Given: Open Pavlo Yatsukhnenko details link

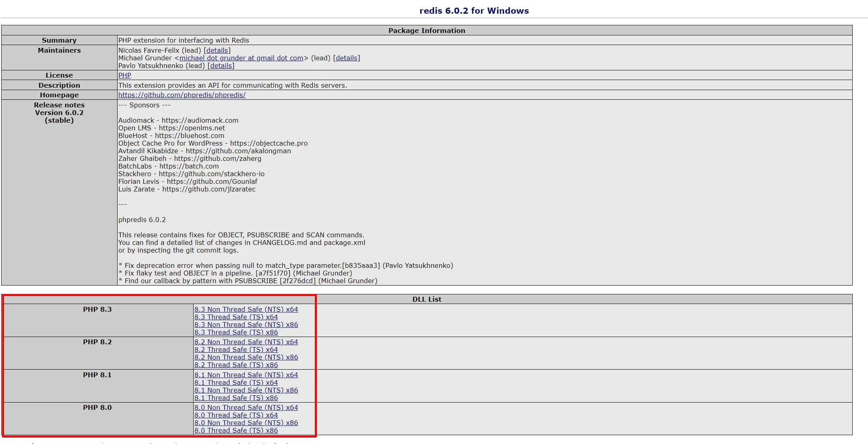Looking at the screenshot, I should [x=221, y=66].
